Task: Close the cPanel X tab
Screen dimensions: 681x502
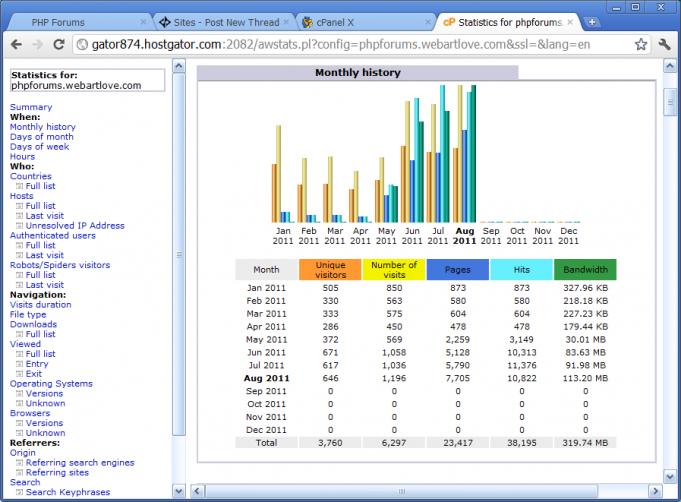Action: coord(426,21)
